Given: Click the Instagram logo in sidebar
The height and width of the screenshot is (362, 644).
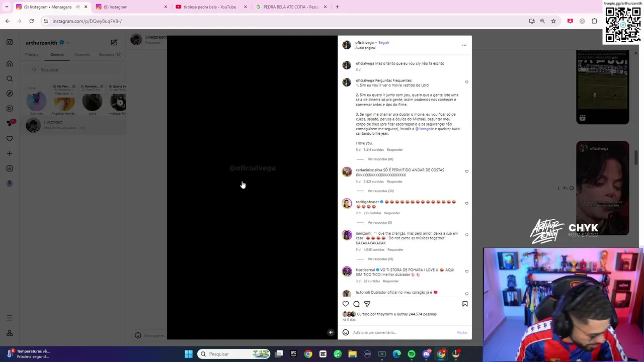Looking at the screenshot, I should 10,42.
